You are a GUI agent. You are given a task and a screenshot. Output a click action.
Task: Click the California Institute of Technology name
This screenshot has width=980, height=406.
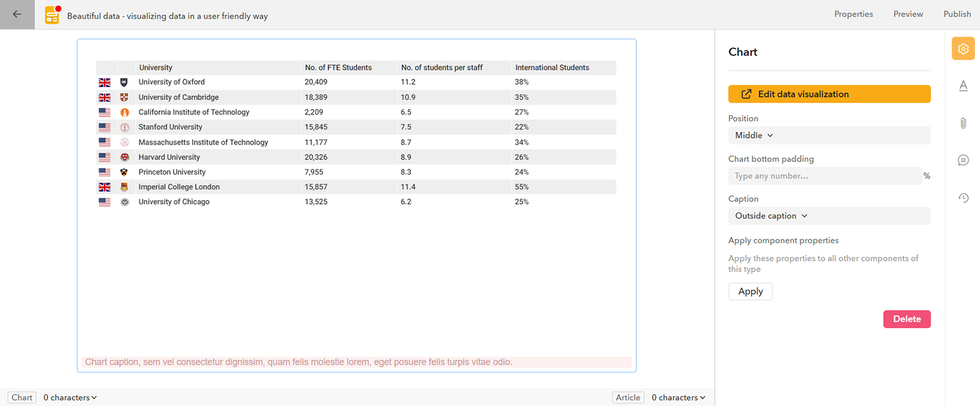point(193,112)
